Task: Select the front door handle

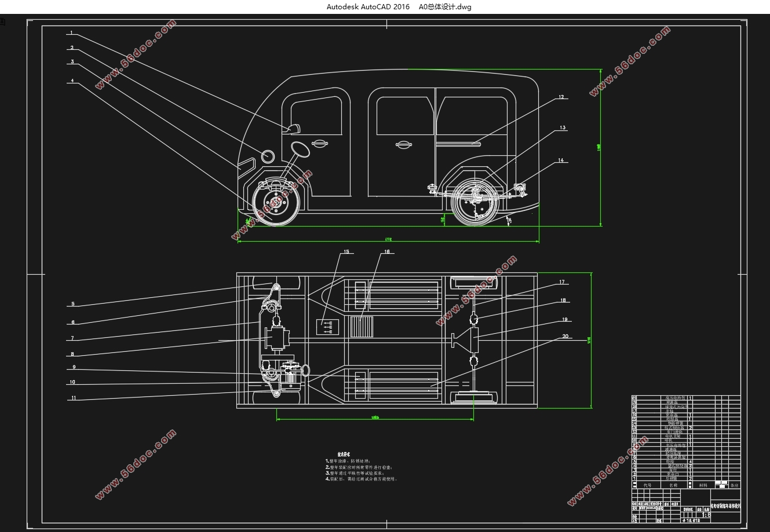Action: [319, 143]
